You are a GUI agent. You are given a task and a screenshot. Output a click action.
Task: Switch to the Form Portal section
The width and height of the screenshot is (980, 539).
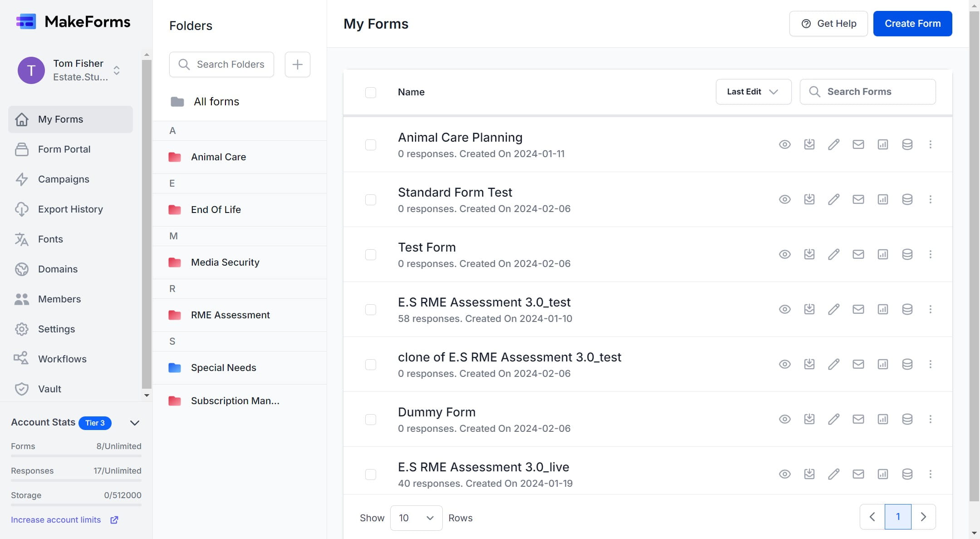[x=64, y=149]
